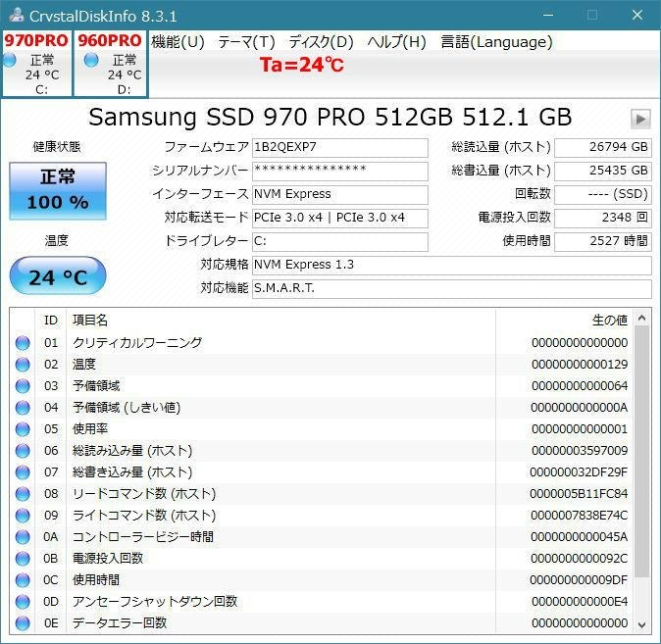Screen dimensions: 661x644
Task: Click status icon for row 0A コントローラービジー時間
Action: (23, 536)
